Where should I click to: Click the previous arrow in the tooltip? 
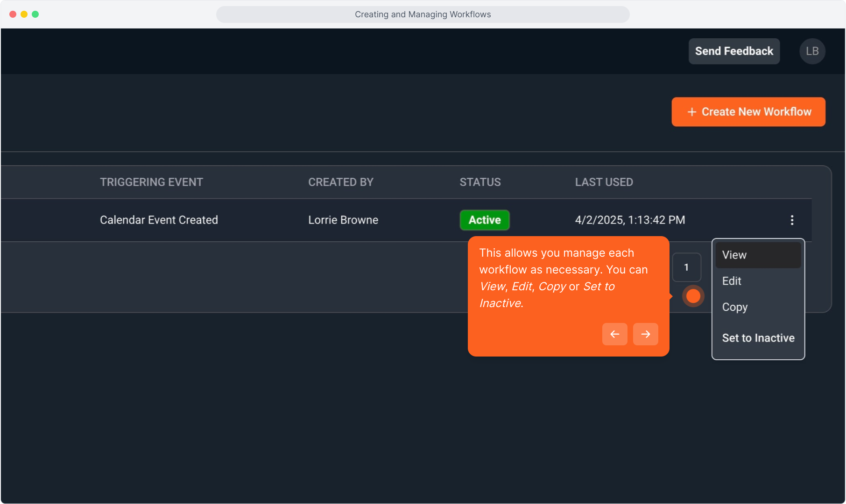point(614,334)
